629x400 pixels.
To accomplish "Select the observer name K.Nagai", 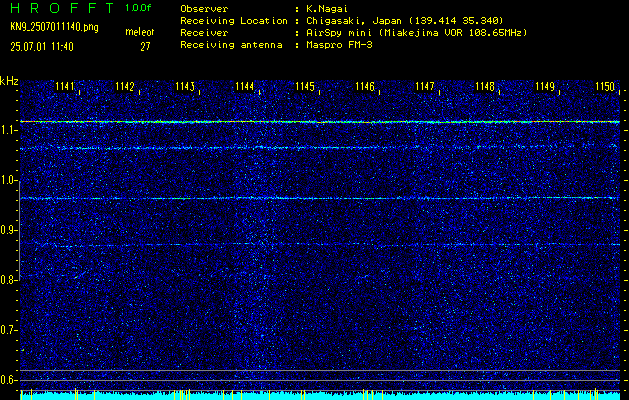I will 327,9.
